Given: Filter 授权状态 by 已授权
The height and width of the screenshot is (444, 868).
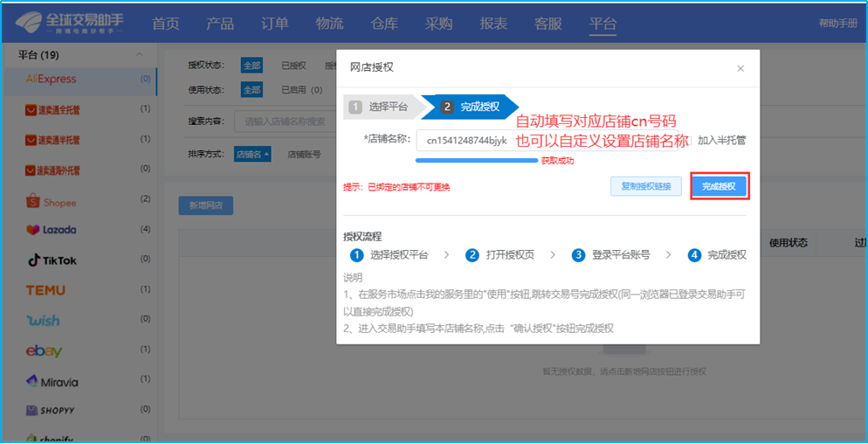Looking at the screenshot, I should [x=293, y=66].
